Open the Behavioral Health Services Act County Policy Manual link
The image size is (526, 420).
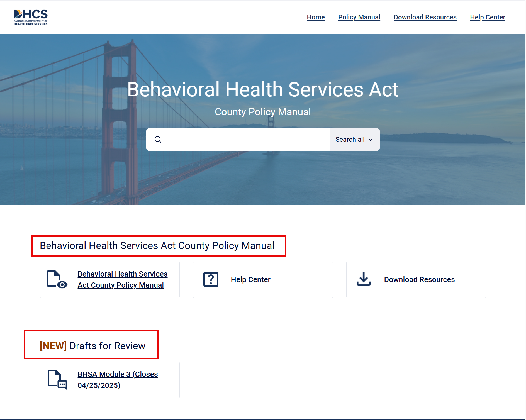[x=122, y=279]
